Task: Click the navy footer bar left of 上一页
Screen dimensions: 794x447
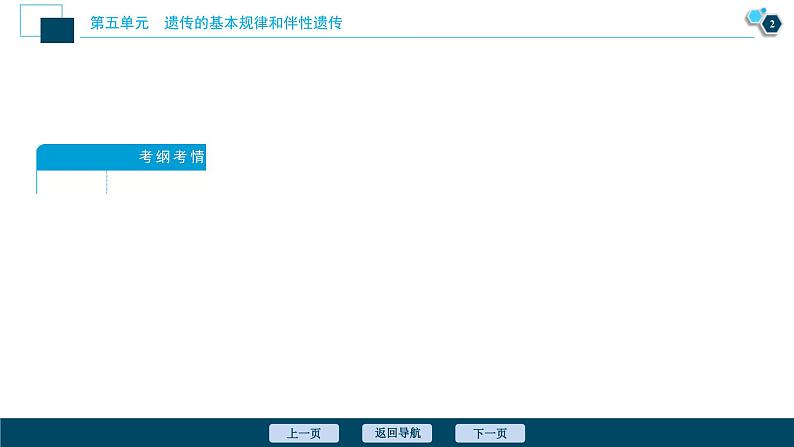Action: [x=130, y=433]
